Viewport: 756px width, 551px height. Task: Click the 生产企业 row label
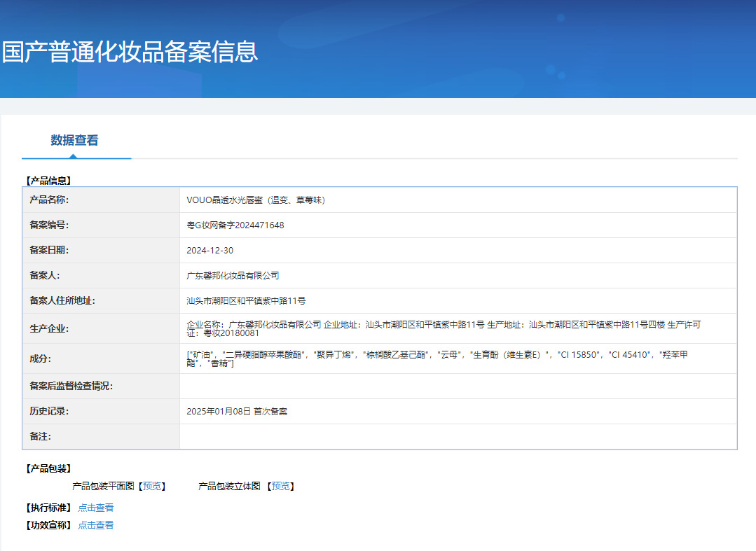coord(49,328)
